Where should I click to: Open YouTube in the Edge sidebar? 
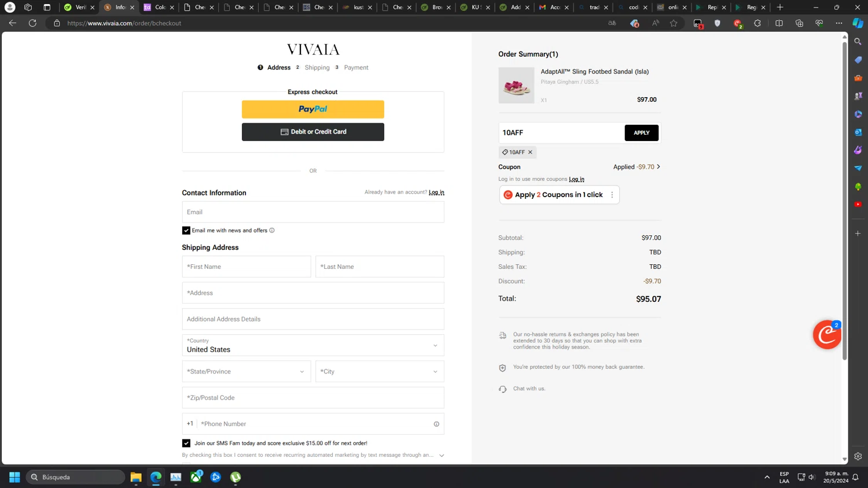pyautogui.click(x=858, y=205)
